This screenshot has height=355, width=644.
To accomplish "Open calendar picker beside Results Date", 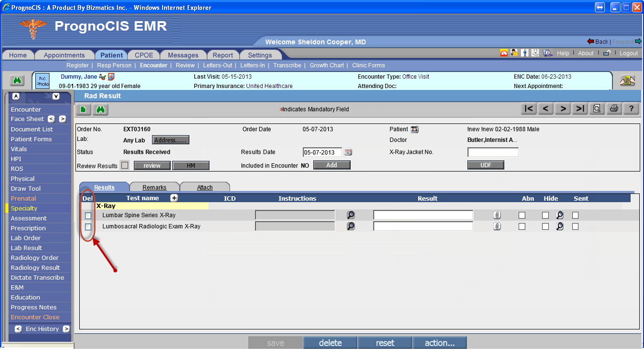I will coord(348,152).
